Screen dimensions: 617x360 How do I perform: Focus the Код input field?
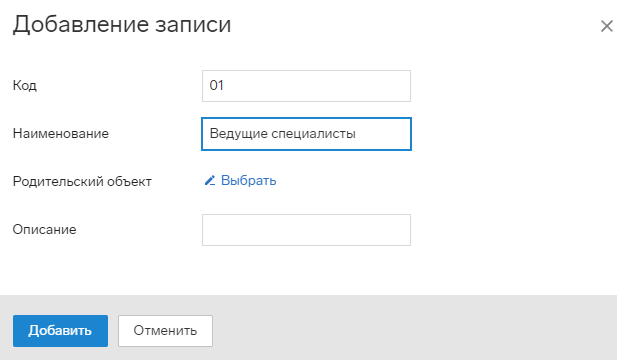(x=306, y=86)
